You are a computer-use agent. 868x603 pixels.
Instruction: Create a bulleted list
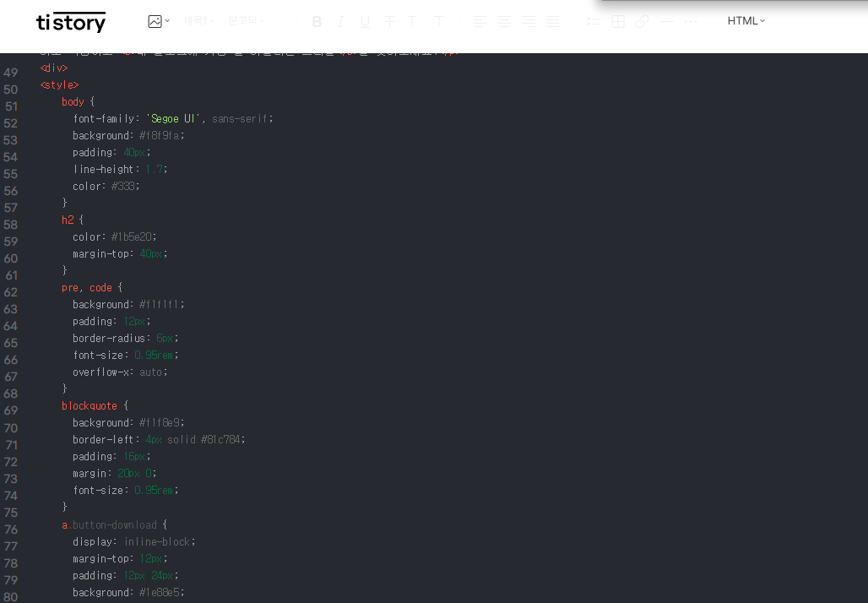594,20
